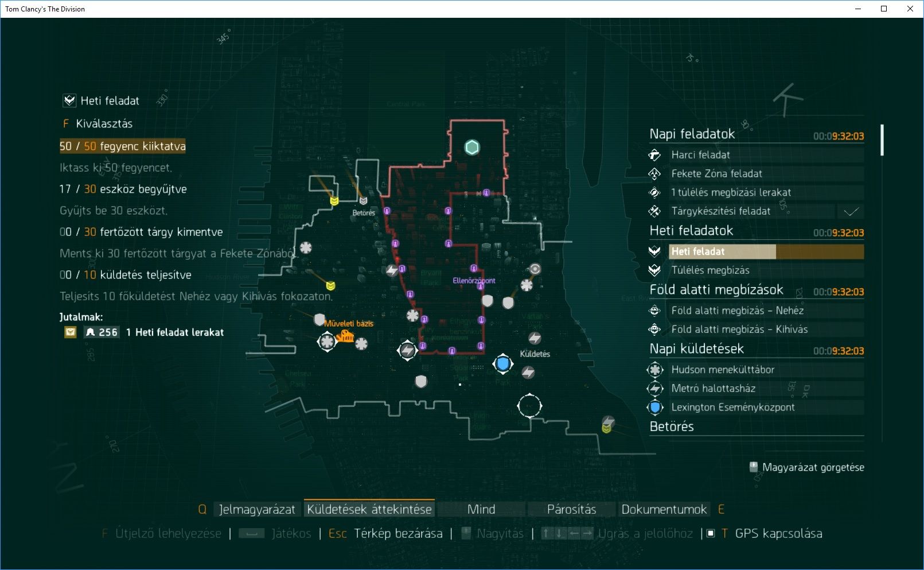Click the Harci feladat icon
Screen dimensions: 924x570
pyautogui.click(x=654, y=155)
